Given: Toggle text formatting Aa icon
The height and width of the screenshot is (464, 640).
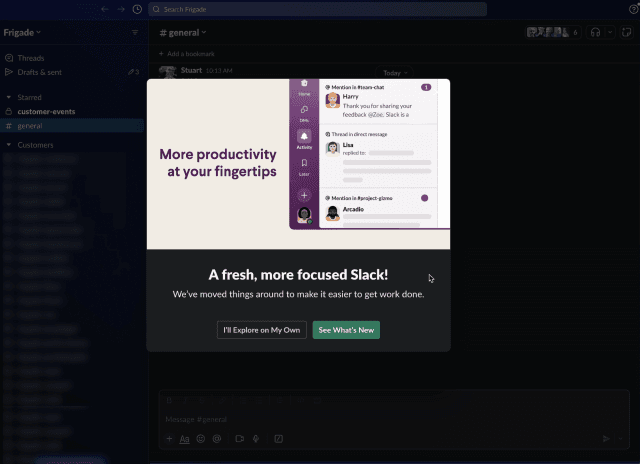Looking at the screenshot, I should pos(184,439).
